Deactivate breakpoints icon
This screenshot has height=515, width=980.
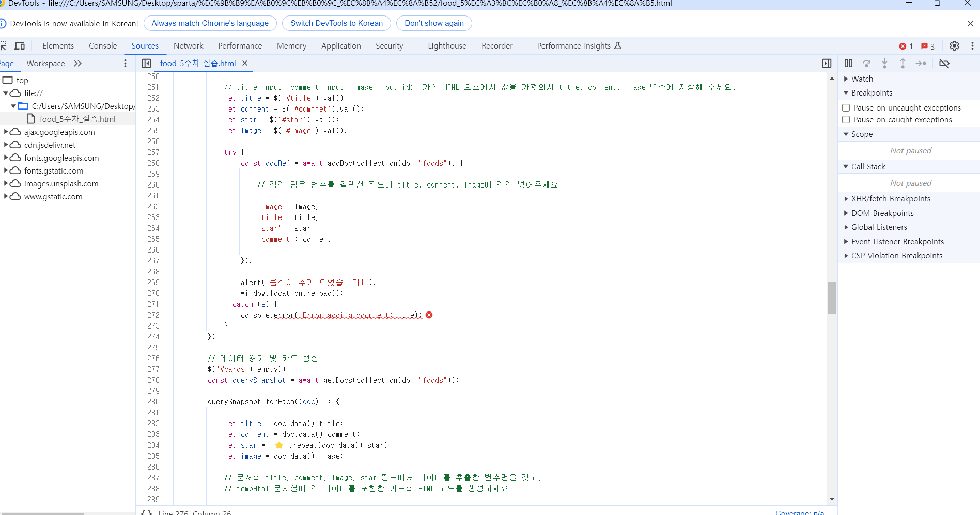tap(944, 64)
